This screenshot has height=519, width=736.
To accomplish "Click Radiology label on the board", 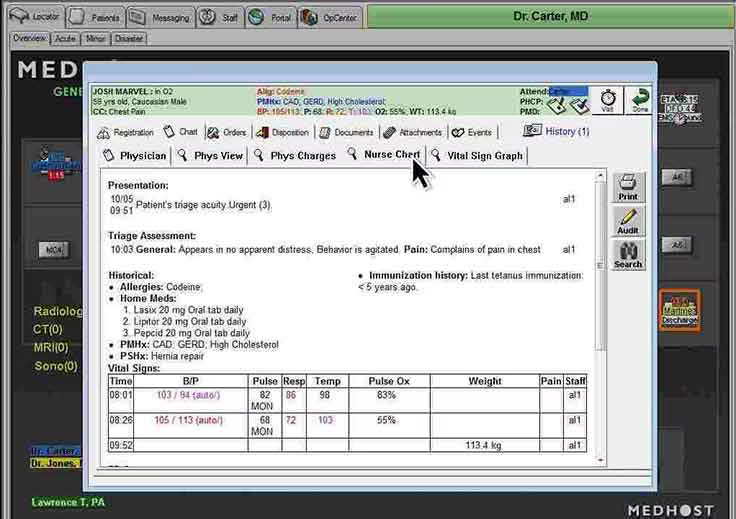I will tap(58, 311).
